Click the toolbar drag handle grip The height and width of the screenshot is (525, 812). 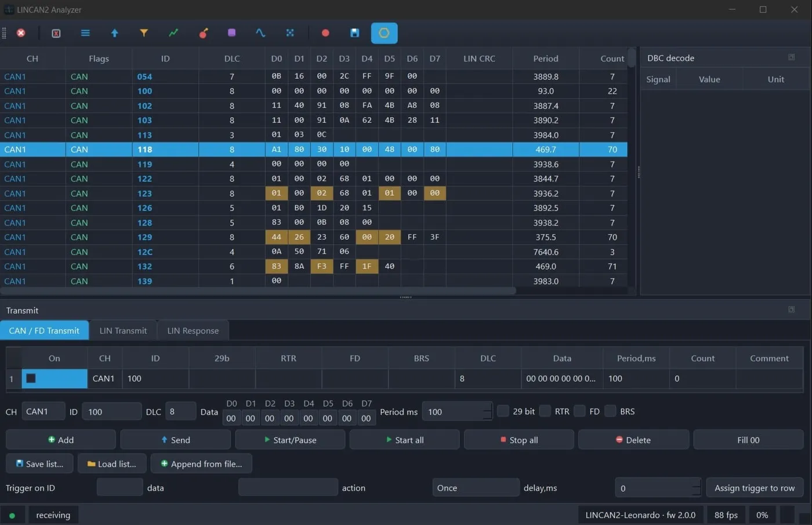coord(4,33)
